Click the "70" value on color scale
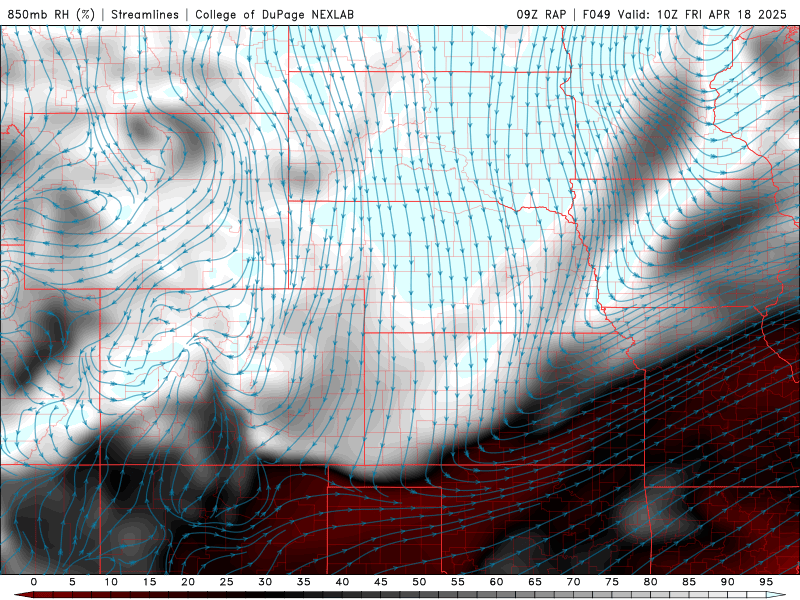The image size is (800, 600). (573, 582)
